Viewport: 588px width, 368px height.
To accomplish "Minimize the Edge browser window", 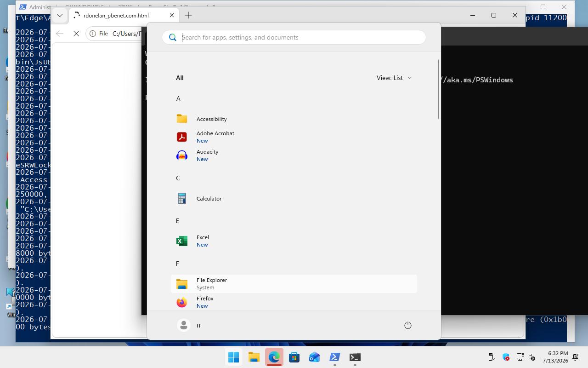I will click(473, 15).
